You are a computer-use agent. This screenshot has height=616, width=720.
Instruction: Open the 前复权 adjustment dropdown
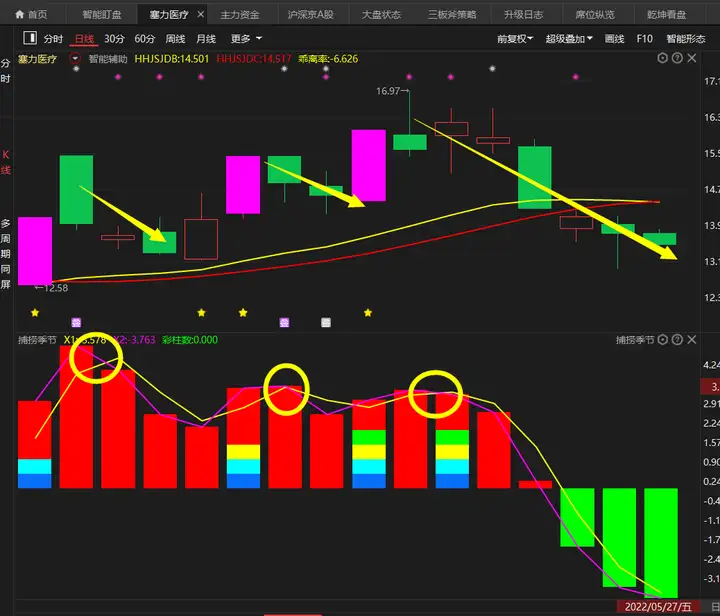tap(516, 39)
